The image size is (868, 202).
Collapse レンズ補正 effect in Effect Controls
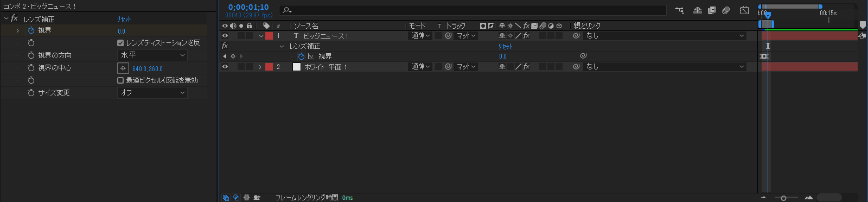[6, 18]
